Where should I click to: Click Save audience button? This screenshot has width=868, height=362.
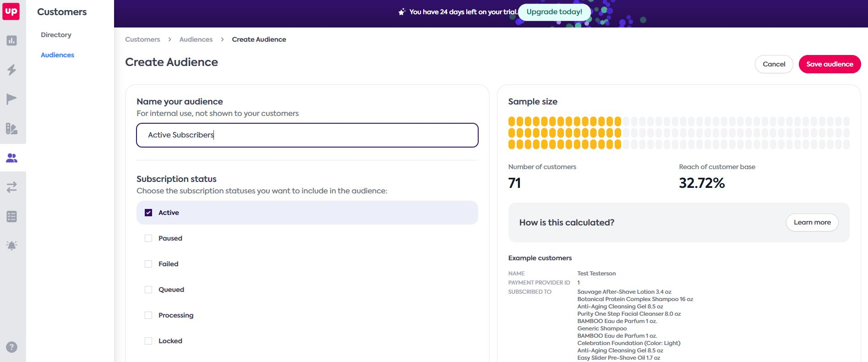point(830,64)
